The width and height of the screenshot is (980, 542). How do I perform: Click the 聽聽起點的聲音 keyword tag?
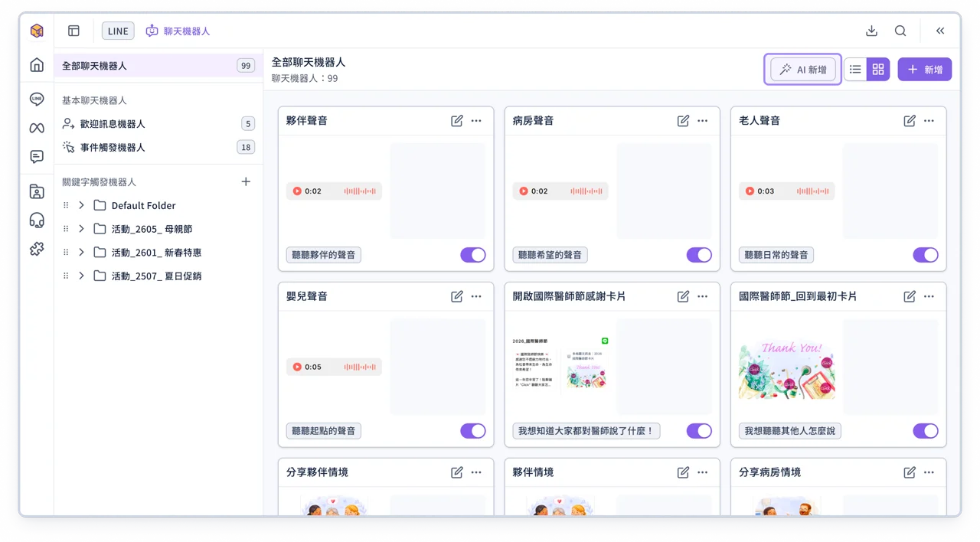pyautogui.click(x=324, y=431)
